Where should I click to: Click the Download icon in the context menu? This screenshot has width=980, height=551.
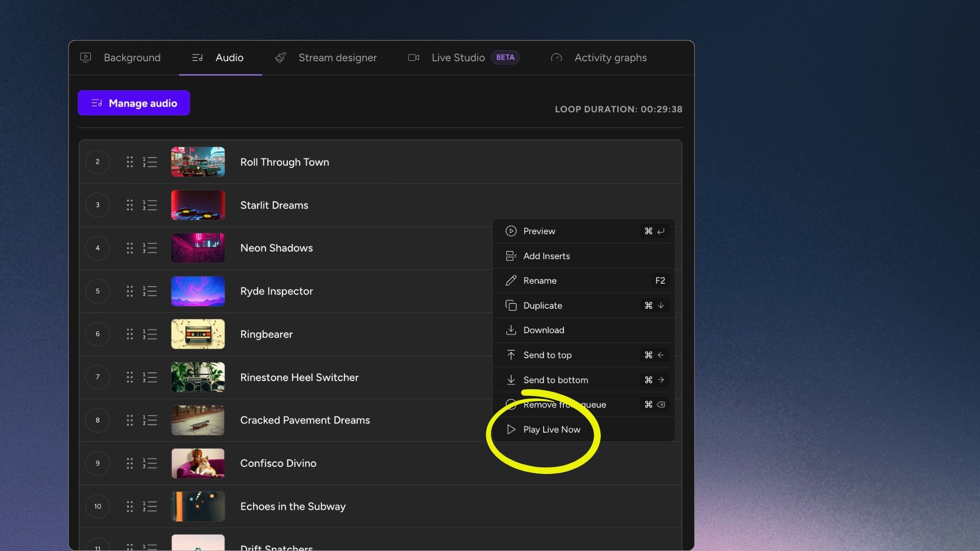click(x=511, y=330)
